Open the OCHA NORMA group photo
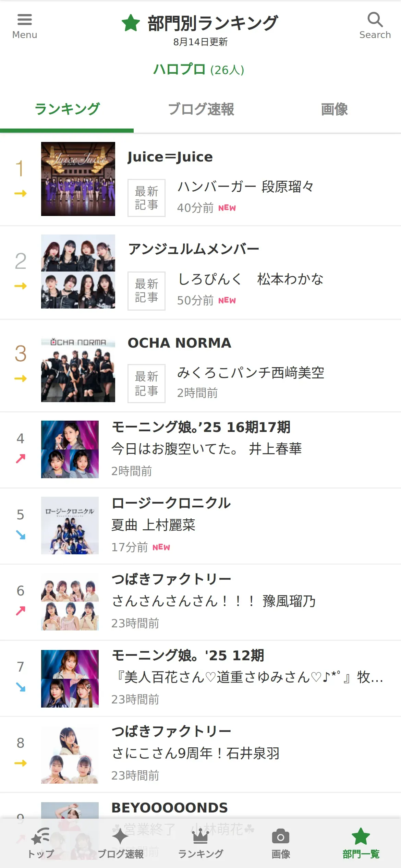Viewport: 401px width, 868px height. pos(78,370)
